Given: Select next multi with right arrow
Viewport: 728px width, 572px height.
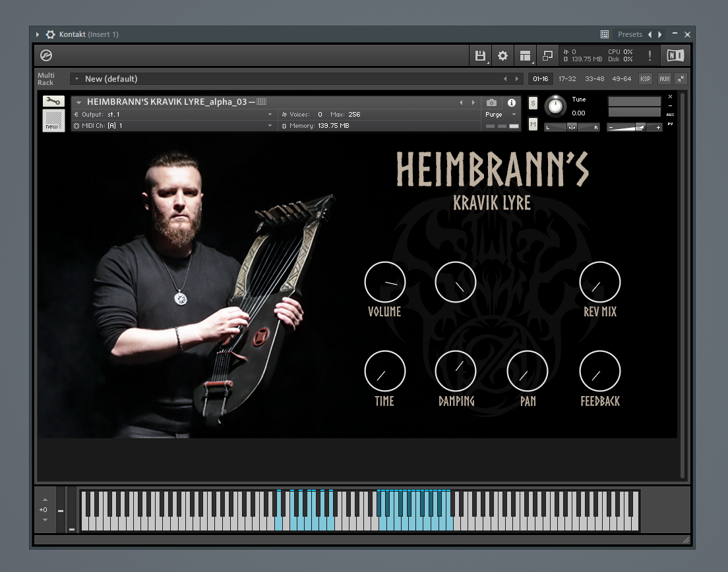Looking at the screenshot, I should click(517, 79).
